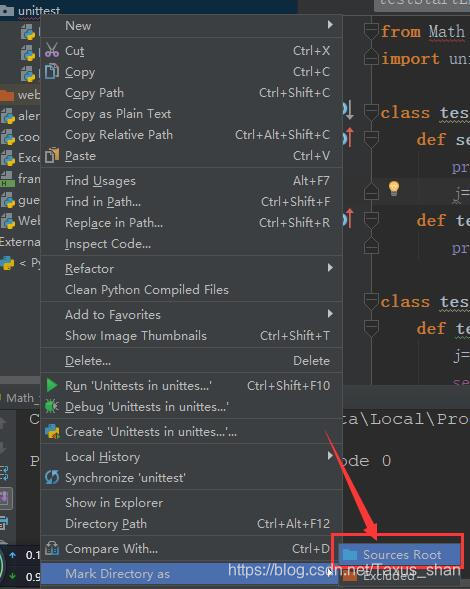Viewport: 470px width, 589px height.
Task: Click the green Run triangle icon
Action: click(52, 385)
